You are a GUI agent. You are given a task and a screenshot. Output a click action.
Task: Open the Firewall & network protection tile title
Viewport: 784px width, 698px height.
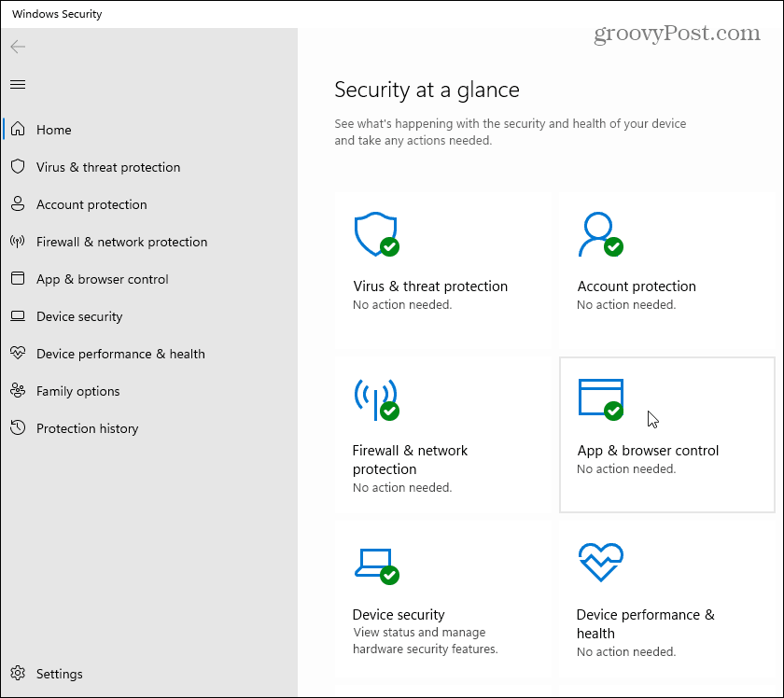coord(410,459)
